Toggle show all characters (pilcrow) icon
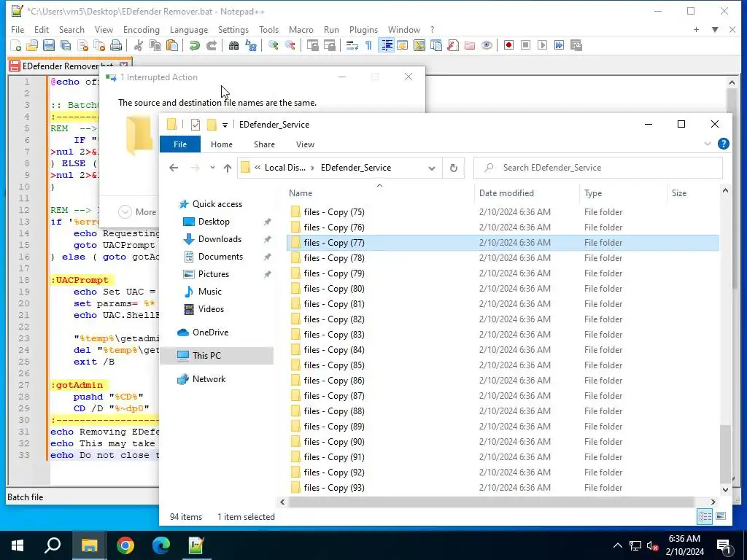The image size is (747, 560). tap(368, 46)
